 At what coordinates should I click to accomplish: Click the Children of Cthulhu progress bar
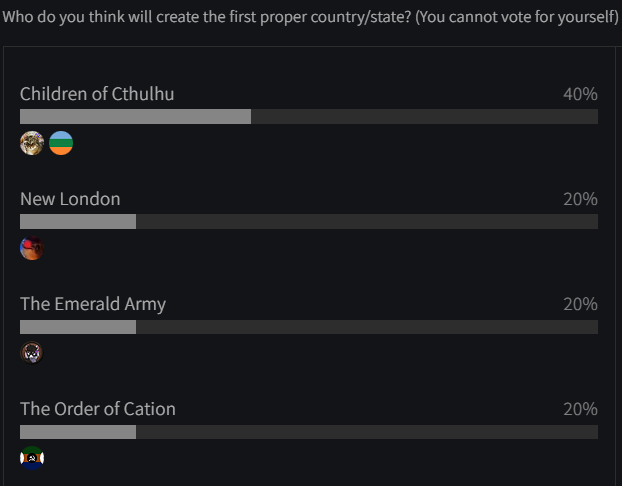(309, 117)
